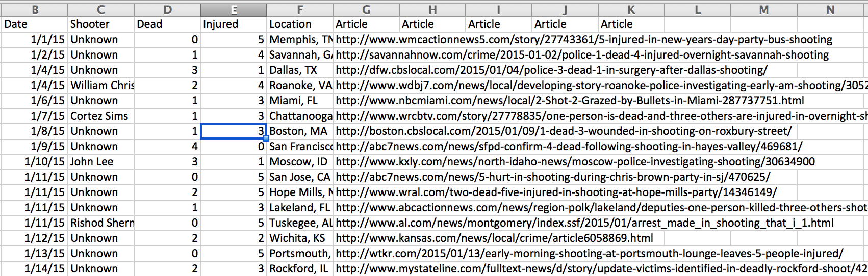Click the wral.com Hope Mills URL
This screenshot has width=868, height=276.
[x=556, y=192]
